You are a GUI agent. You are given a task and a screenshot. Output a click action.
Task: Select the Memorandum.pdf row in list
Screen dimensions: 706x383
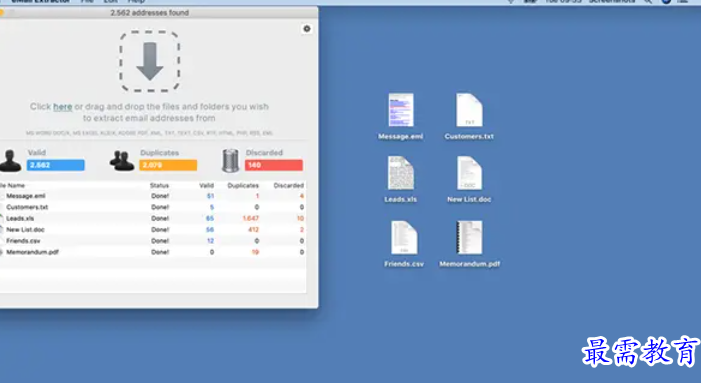click(x=153, y=252)
